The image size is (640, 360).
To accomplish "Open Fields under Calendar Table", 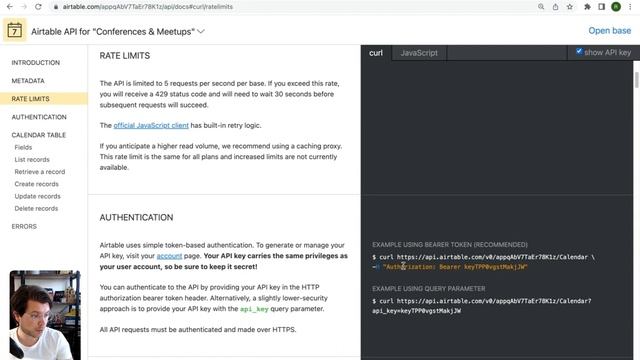I will [23, 147].
